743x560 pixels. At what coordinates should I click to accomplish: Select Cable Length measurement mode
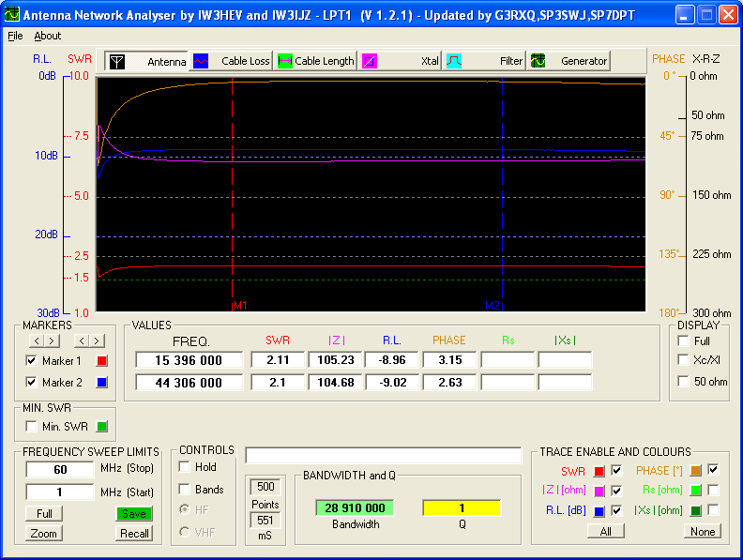tap(316, 61)
